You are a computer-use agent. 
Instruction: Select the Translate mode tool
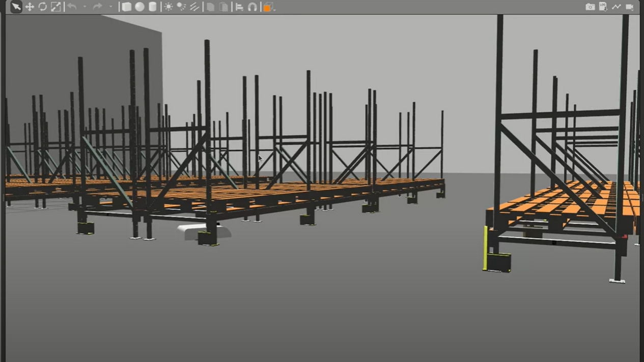tap(30, 7)
